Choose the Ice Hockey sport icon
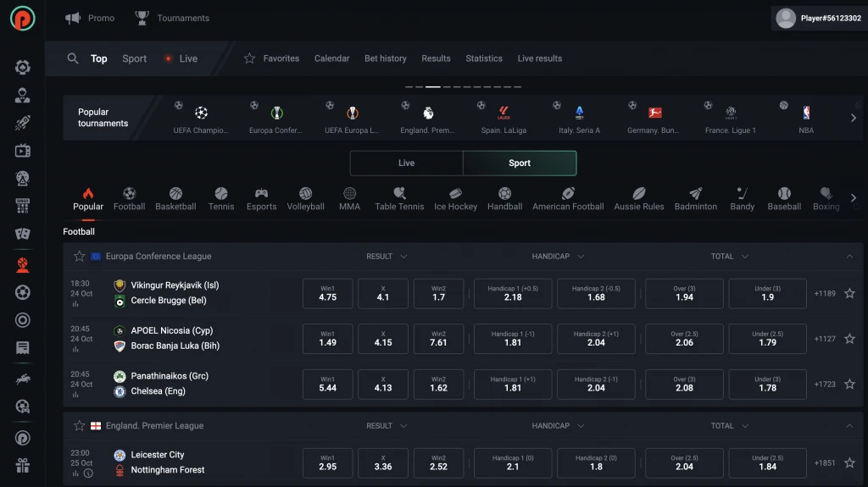The height and width of the screenshot is (487, 868). [x=455, y=194]
